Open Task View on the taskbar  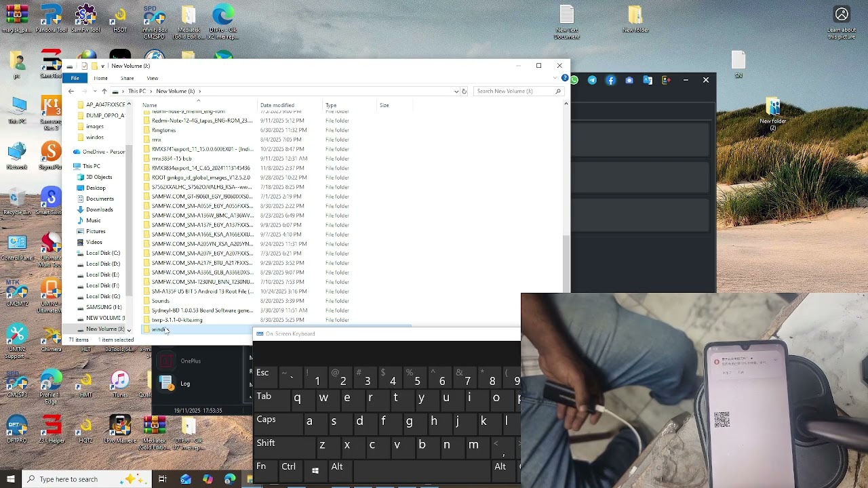163,479
